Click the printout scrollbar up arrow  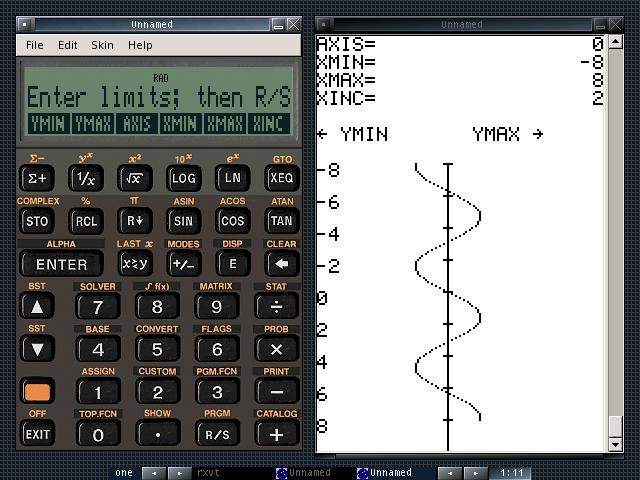pos(616,42)
